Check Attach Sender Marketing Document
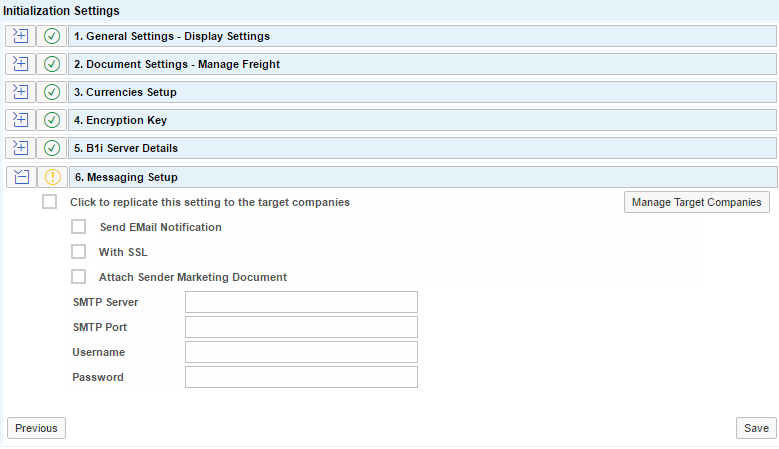This screenshot has width=779, height=449. tap(79, 277)
